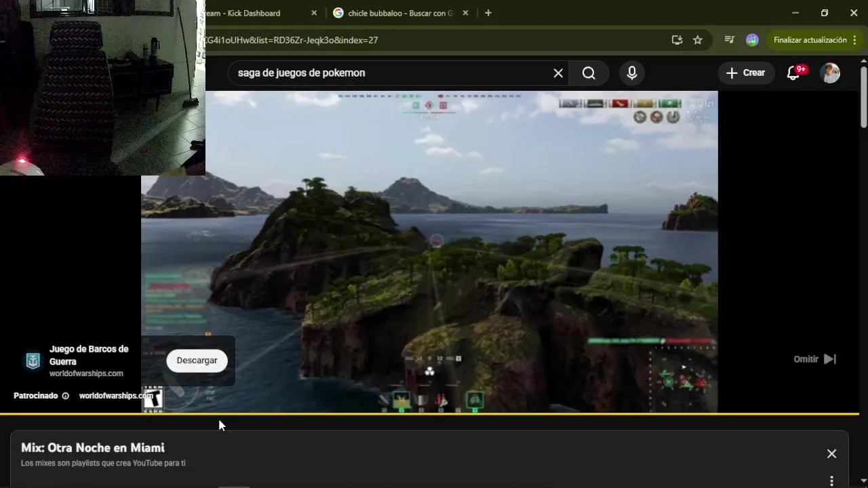Image resolution: width=868 pixels, height=488 pixels.
Task: Click the yellow ad progress bar
Action: coord(429,413)
